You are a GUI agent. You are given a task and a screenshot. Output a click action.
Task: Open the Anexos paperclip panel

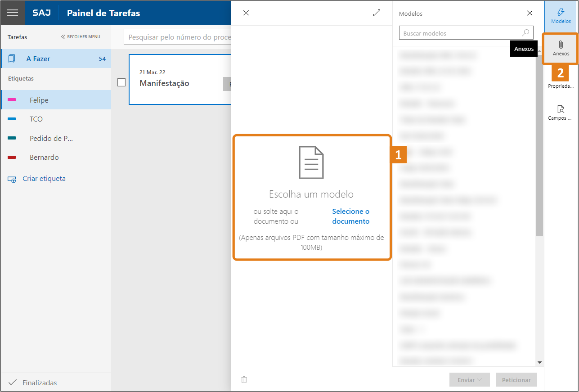pyautogui.click(x=561, y=48)
